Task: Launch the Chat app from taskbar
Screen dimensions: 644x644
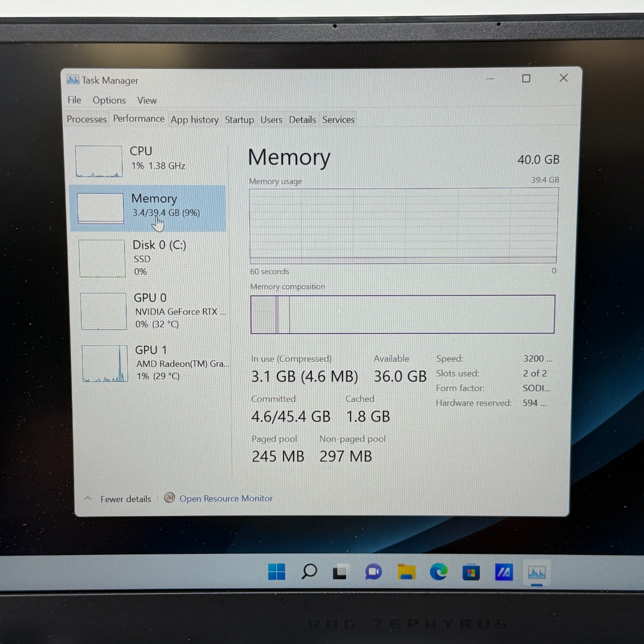Action: (x=373, y=572)
